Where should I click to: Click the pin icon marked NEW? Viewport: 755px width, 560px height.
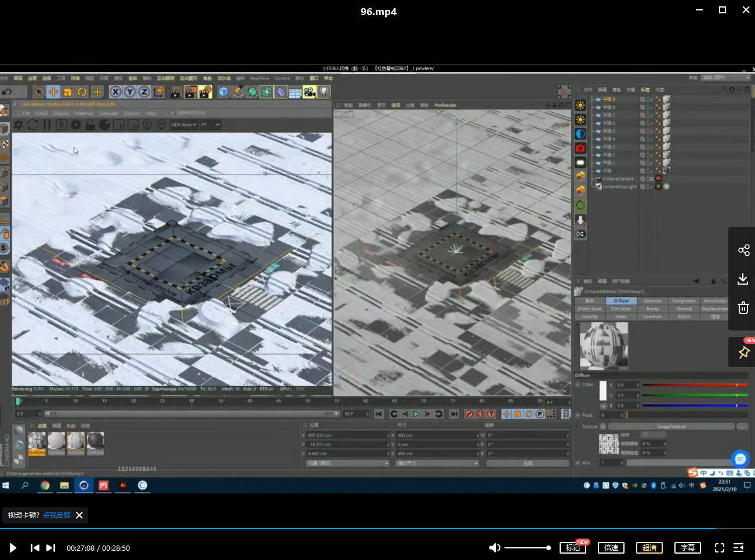click(x=743, y=352)
